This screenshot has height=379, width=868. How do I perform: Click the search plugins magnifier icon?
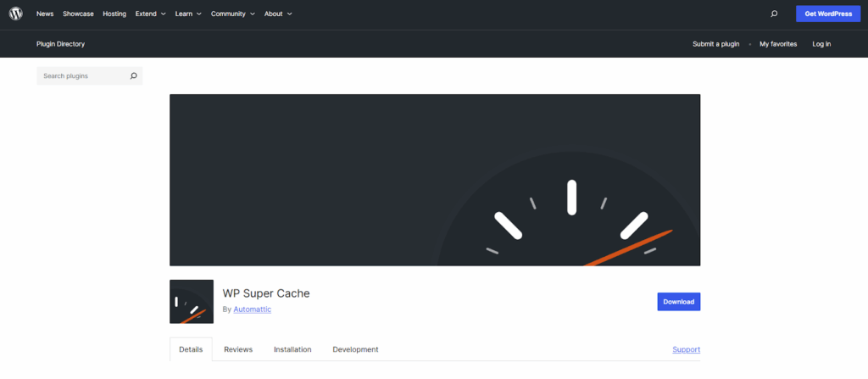[133, 76]
